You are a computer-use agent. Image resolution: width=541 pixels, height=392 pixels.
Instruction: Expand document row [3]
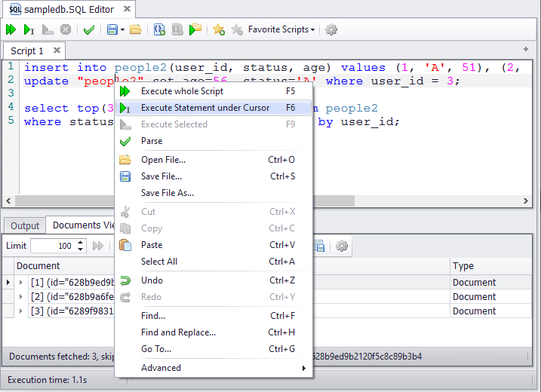pos(20,311)
